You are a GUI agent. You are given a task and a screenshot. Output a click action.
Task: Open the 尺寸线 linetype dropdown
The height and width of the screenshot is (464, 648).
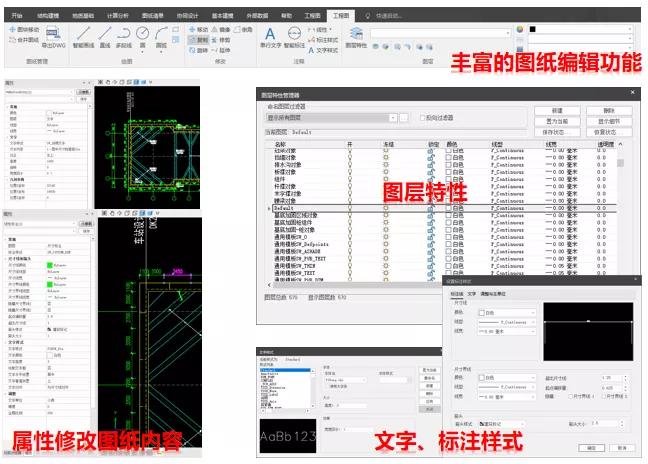tap(507, 322)
